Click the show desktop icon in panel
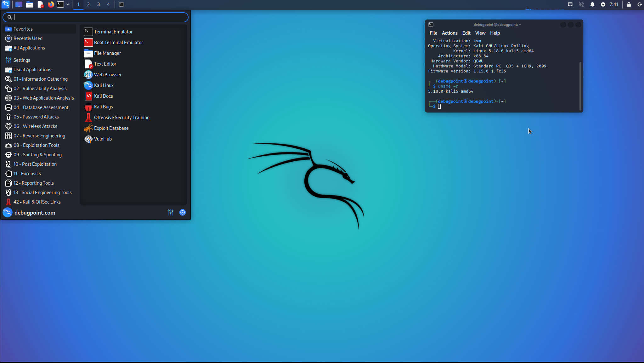This screenshot has width=644, height=363. (19, 4)
